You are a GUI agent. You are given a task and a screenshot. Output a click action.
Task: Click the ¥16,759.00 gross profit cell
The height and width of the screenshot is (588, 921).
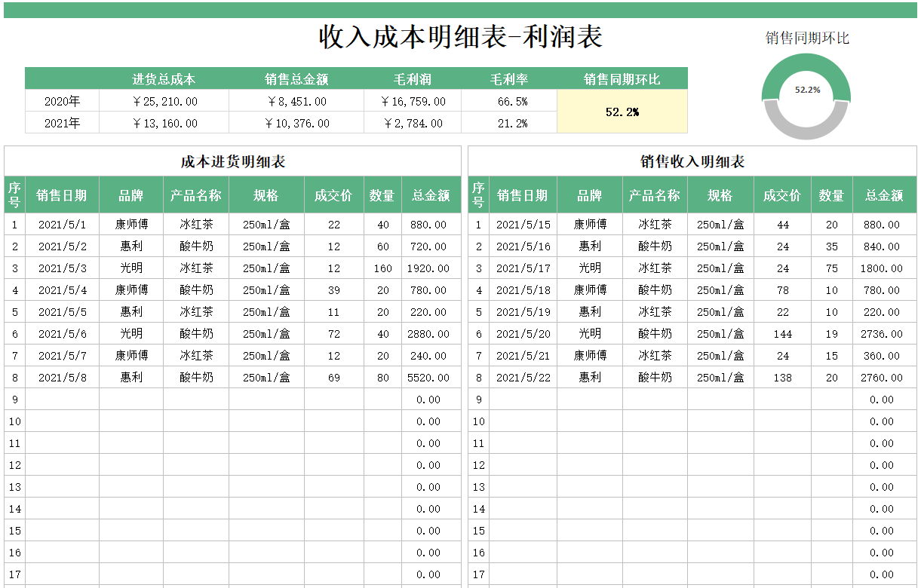pyautogui.click(x=413, y=101)
